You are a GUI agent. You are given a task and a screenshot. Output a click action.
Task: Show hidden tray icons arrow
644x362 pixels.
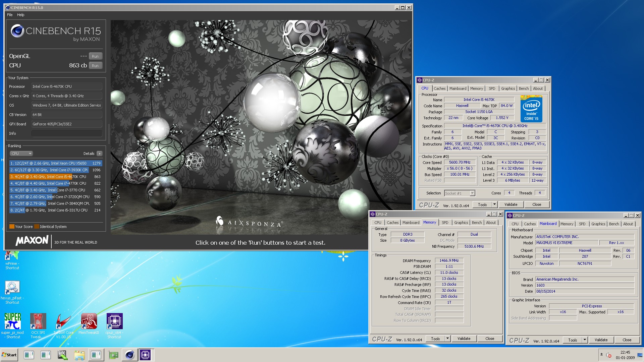coord(601,355)
